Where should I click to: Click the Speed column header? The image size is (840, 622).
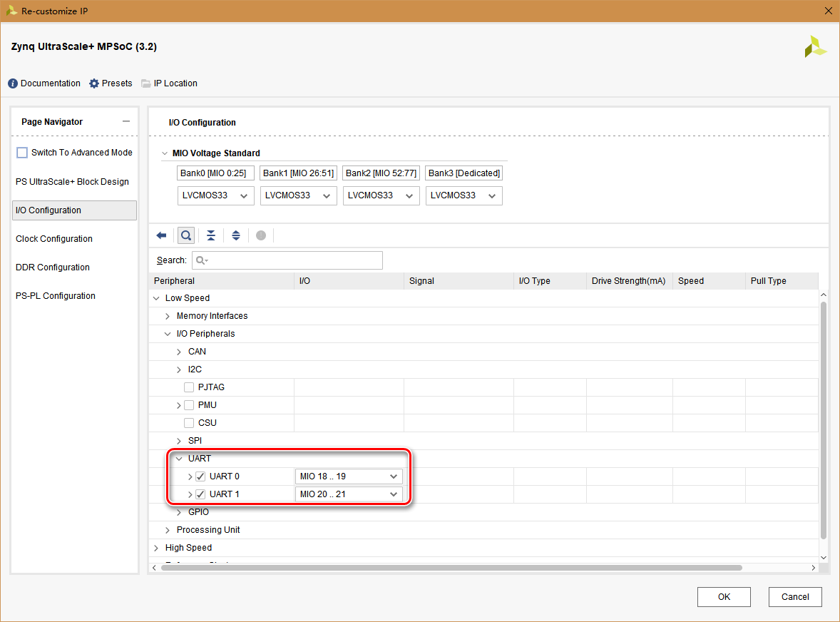point(709,281)
